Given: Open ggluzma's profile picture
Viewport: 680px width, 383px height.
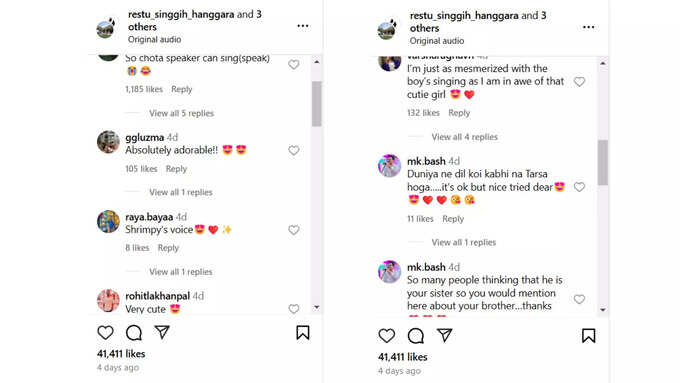Looking at the screenshot, I should 108,141.
